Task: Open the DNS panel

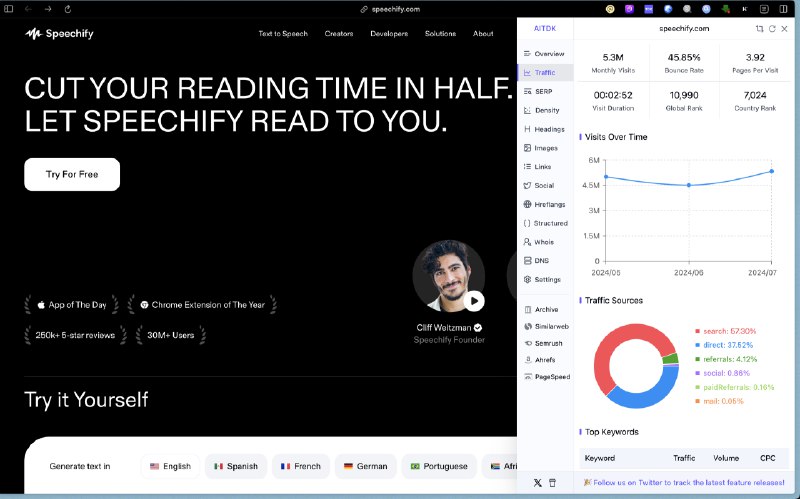Action: tap(536, 260)
